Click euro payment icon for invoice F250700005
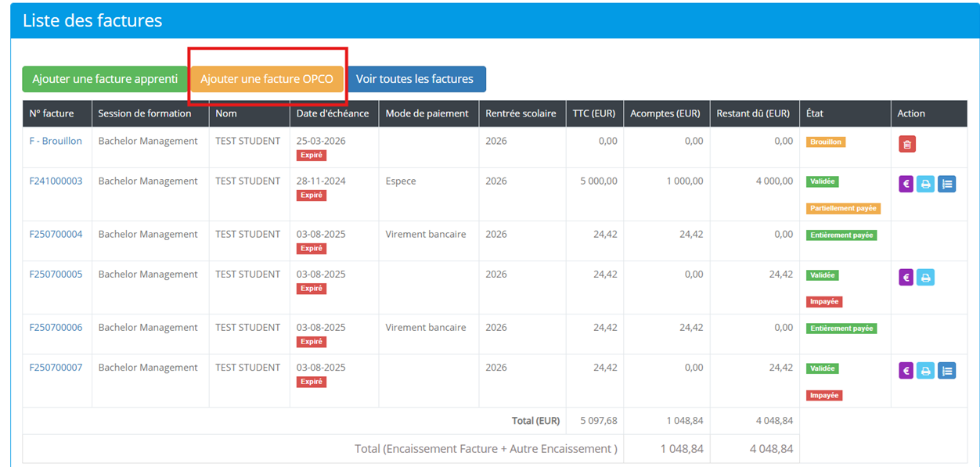This screenshot has height=467, width=980. pyautogui.click(x=906, y=277)
